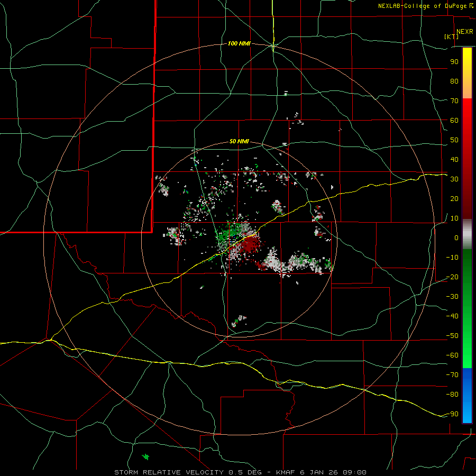Click the 20 value on velocity legend
The image size is (476, 476).
454,198
